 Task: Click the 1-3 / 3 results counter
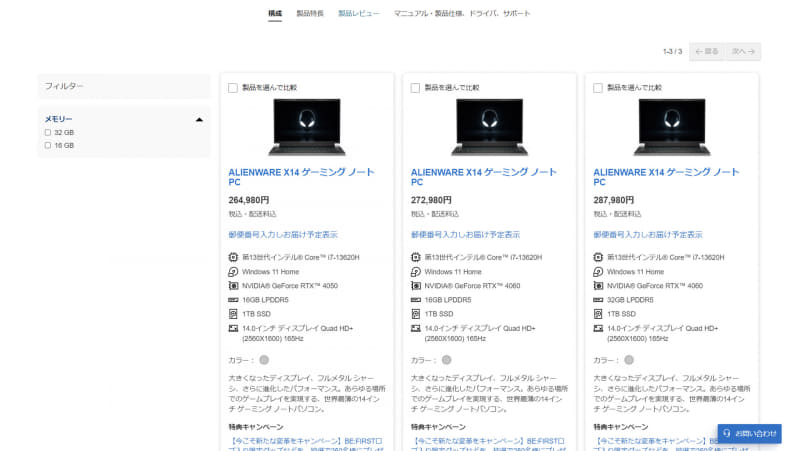[x=672, y=52]
